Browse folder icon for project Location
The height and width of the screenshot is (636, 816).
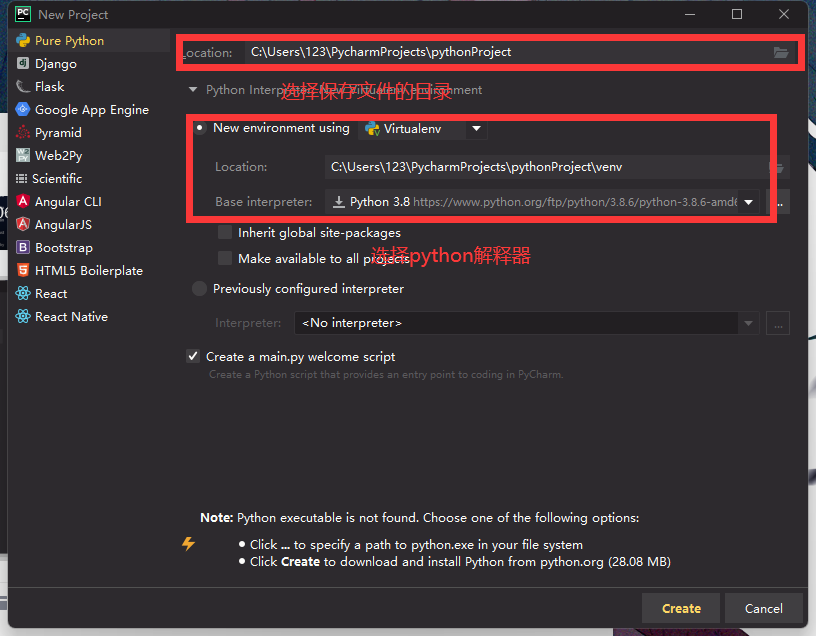coord(781,53)
